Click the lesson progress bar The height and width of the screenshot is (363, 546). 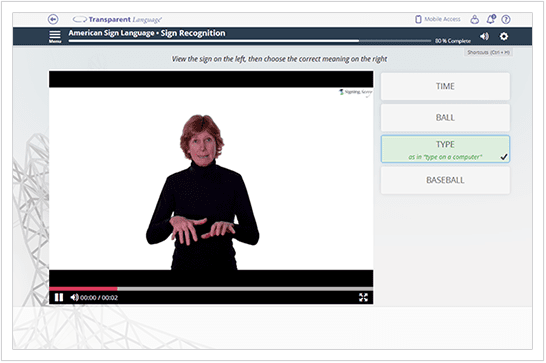(x=250, y=41)
